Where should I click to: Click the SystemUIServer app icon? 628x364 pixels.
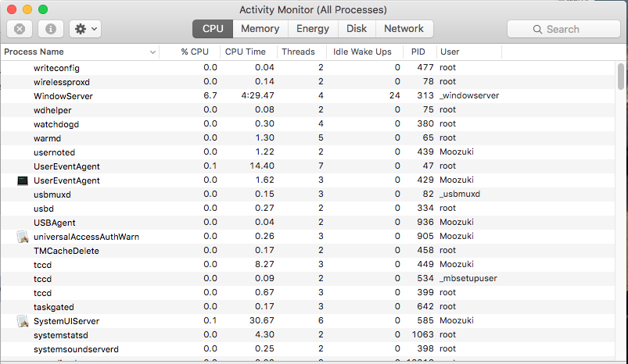click(23, 321)
